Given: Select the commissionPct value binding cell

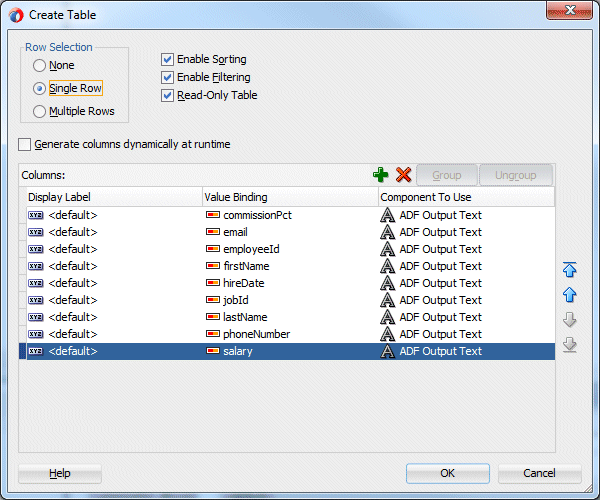Looking at the screenshot, I should (290, 215).
